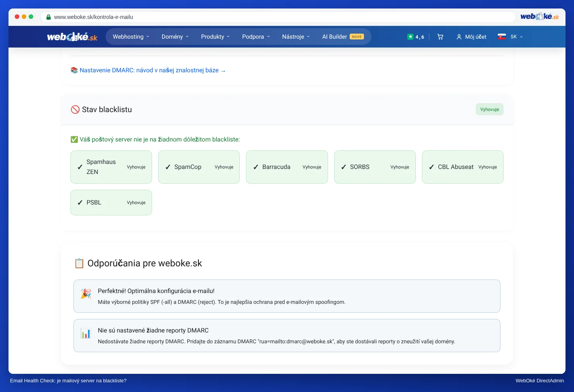Screen dimensions: 574x392
Task: Click the SPF and DMARC policy description text
Action: (x=222, y=302)
